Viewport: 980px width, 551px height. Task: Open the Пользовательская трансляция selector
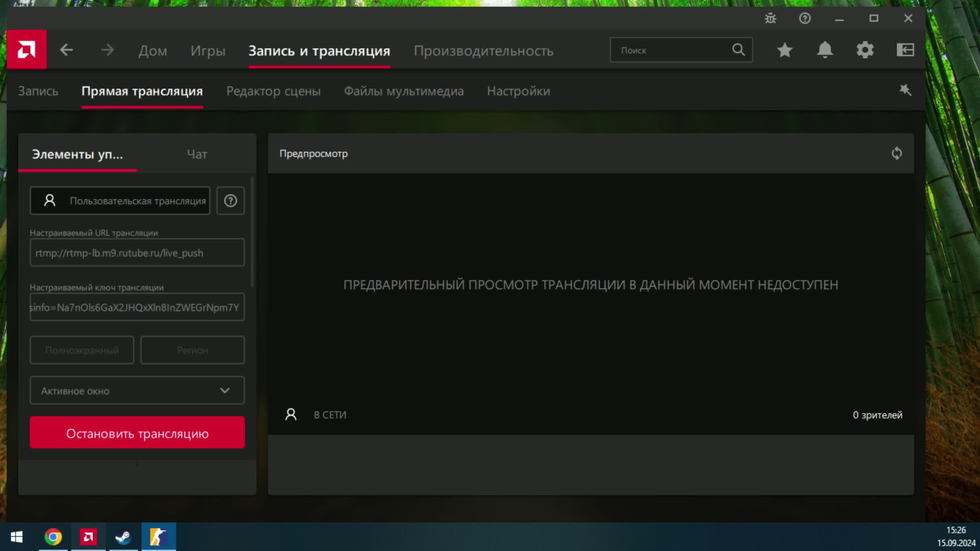tap(120, 201)
